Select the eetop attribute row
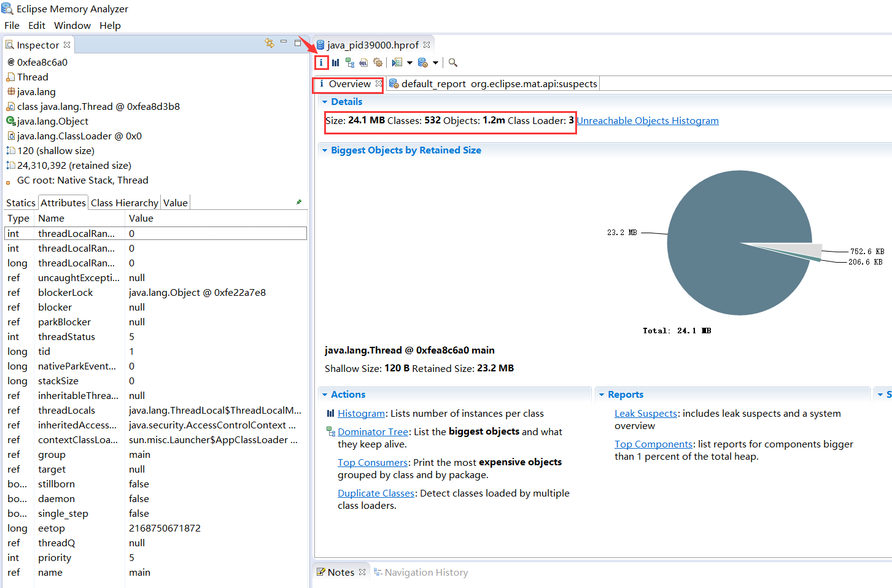The image size is (892, 588). pos(156,528)
